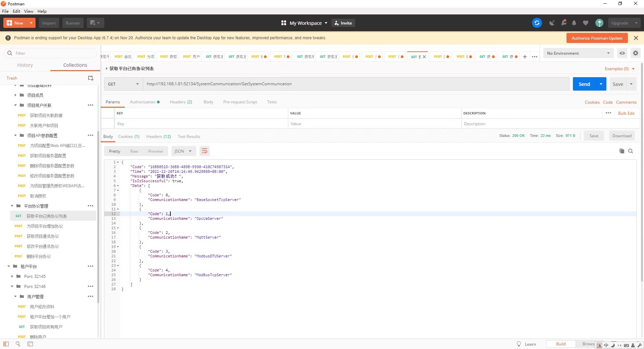Image resolution: width=644 pixels, height=349 pixels.
Task: Click the Invite button
Action: tap(343, 23)
